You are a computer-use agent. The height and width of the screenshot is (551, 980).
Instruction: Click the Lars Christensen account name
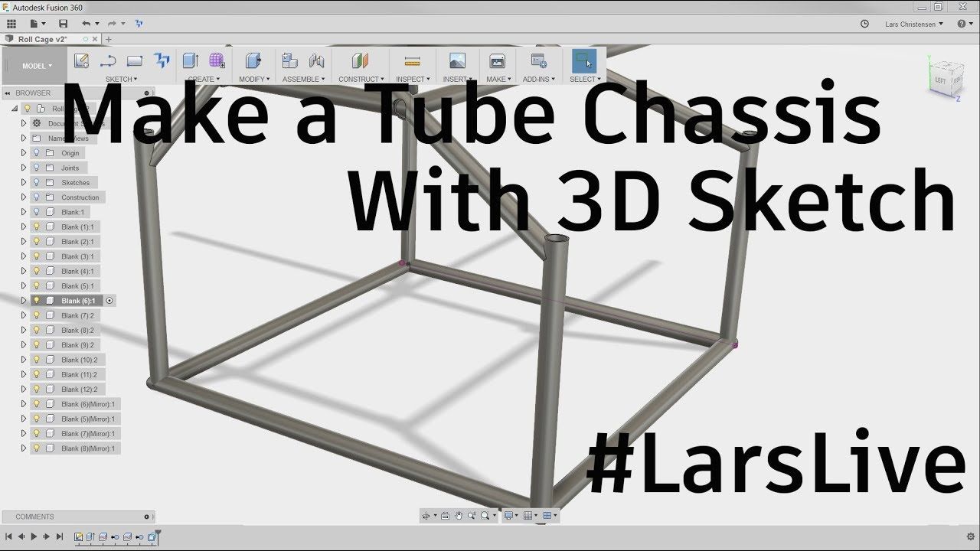pos(911,24)
